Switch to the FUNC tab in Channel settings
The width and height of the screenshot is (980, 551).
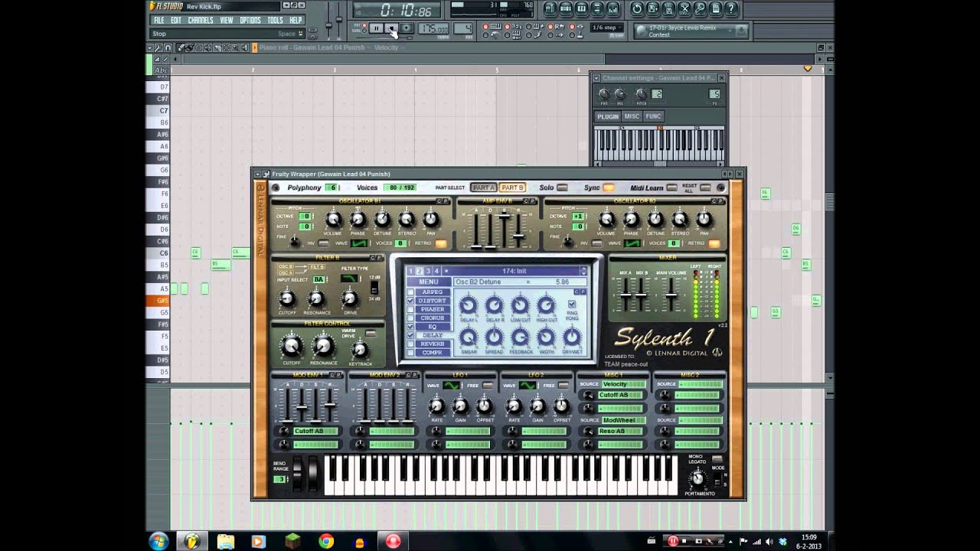point(653,116)
